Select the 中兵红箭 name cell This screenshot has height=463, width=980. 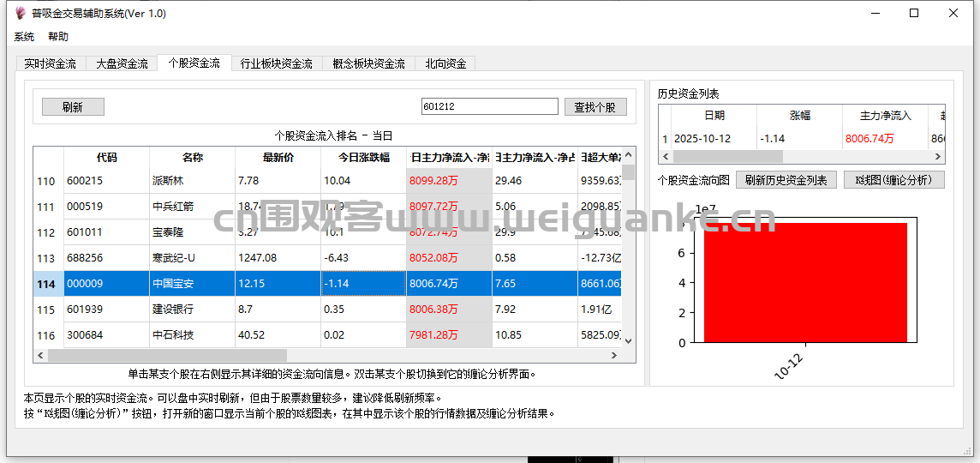click(193, 207)
